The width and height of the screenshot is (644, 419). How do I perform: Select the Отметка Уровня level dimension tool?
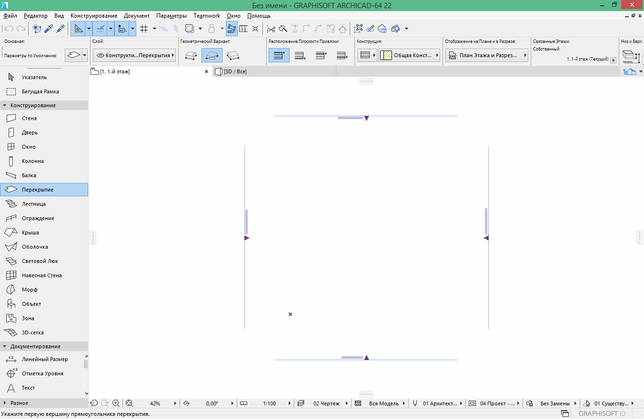coord(42,373)
